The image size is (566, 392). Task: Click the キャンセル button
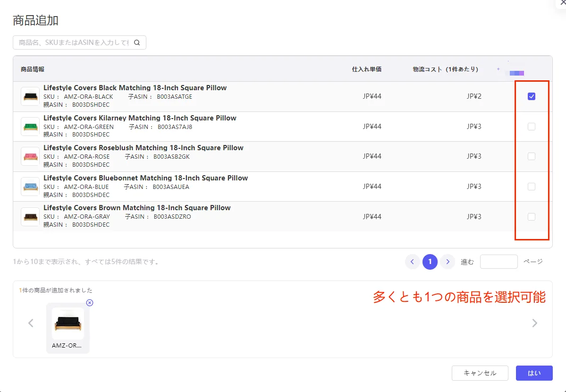[480, 373]
